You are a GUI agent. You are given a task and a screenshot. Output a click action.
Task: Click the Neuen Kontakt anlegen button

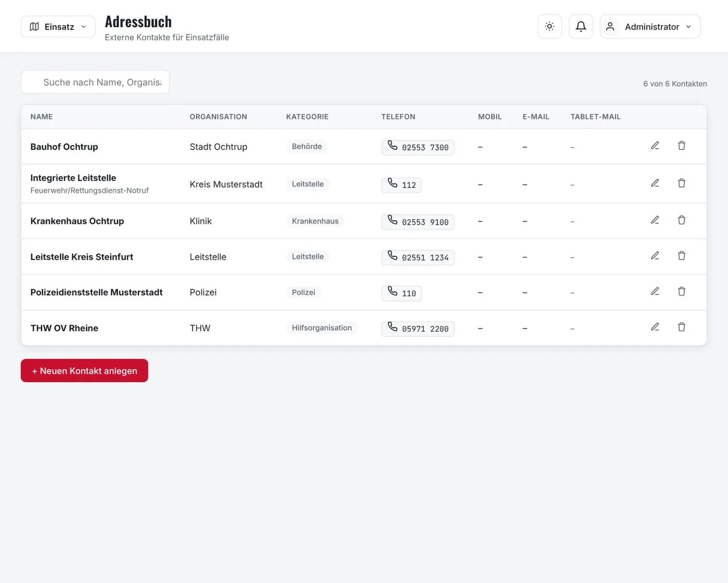coord(84,370)
